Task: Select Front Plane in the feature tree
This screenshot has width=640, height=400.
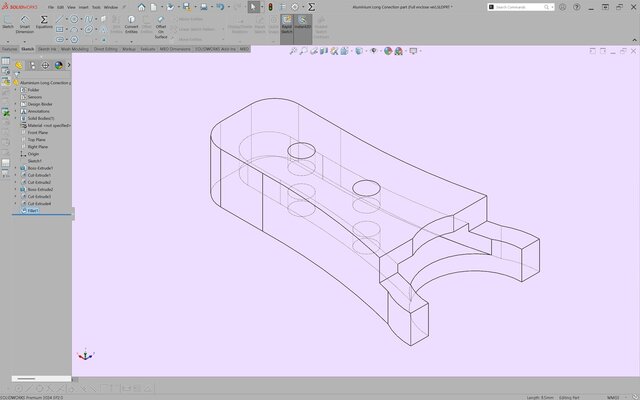Action: click(38, 132)
